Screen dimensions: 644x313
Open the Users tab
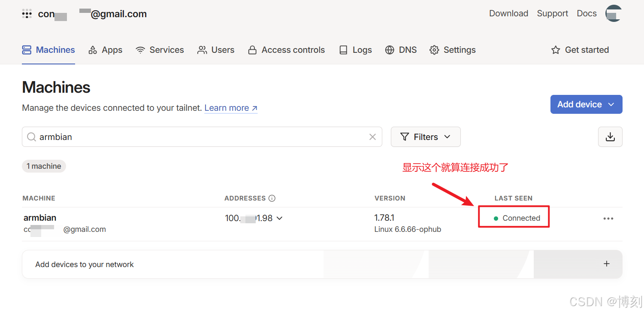216,50
